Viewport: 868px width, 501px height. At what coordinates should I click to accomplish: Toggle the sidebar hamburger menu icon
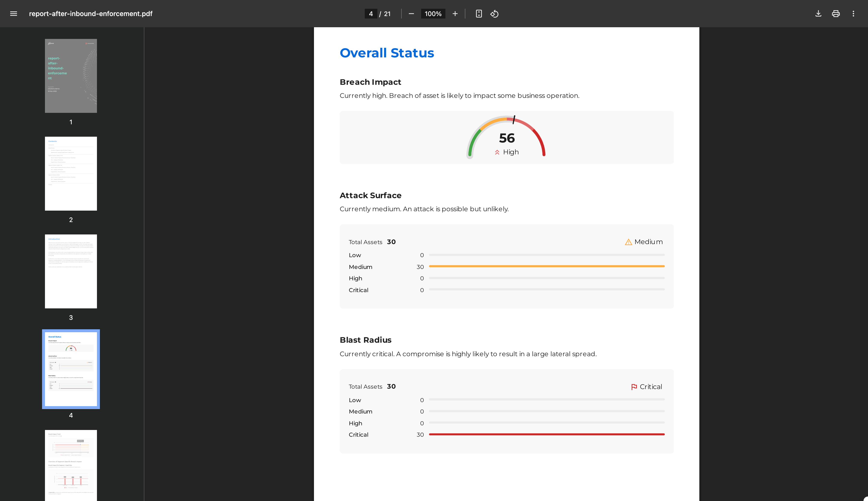[x=13, y=14]
